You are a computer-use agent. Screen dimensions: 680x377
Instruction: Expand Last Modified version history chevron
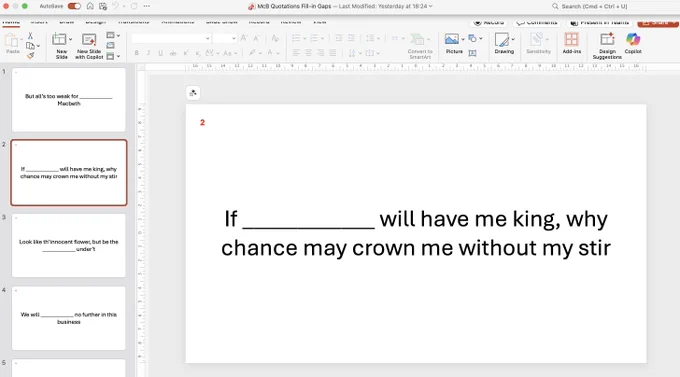pyautogui.click(x=431, y=6)
